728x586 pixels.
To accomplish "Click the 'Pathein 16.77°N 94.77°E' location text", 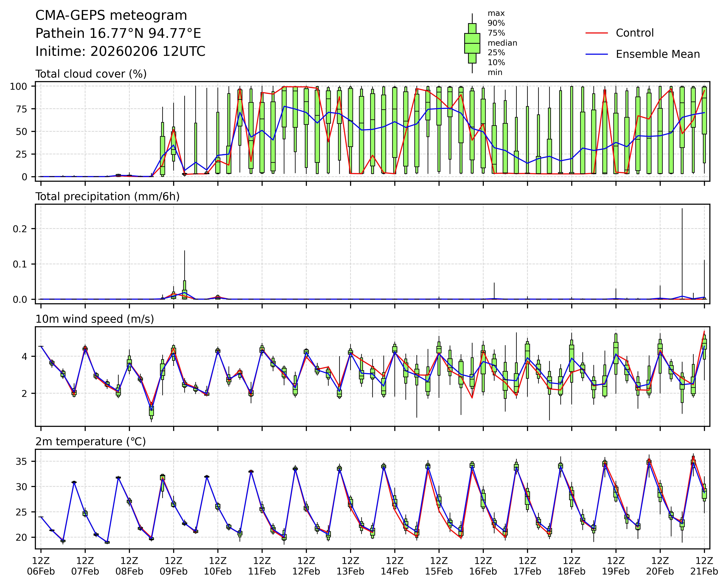I will (x=118, y=33).
